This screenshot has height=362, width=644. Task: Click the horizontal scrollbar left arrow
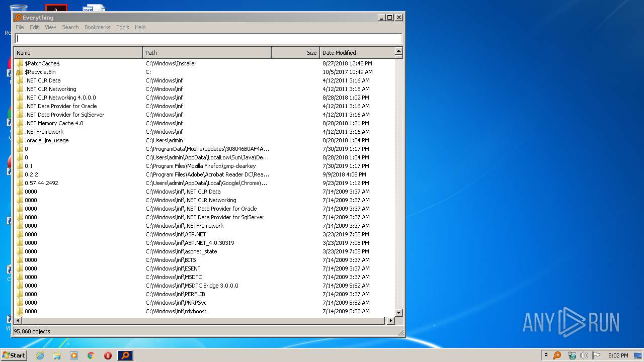click(19, 320)
